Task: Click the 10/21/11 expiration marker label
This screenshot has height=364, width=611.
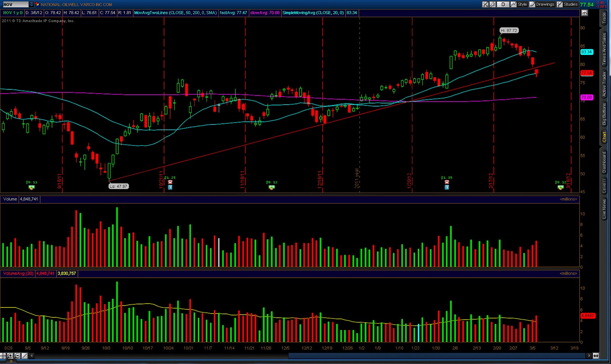Action: click(162, 179)
